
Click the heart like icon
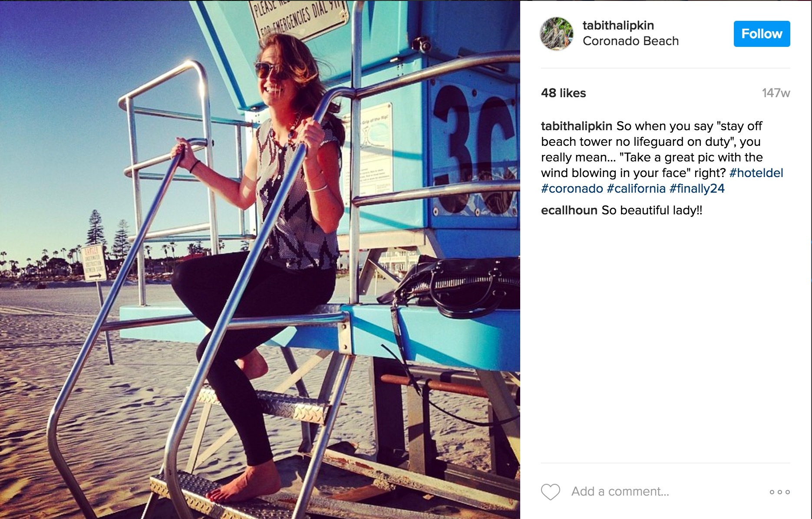pyautogui.click(x=550, y=492)
